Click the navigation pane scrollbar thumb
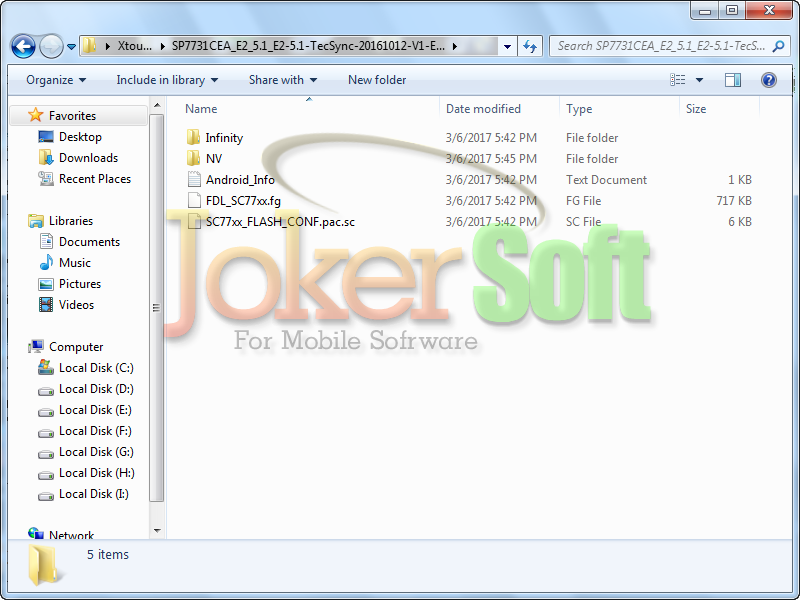 click(x=157, y=308)
